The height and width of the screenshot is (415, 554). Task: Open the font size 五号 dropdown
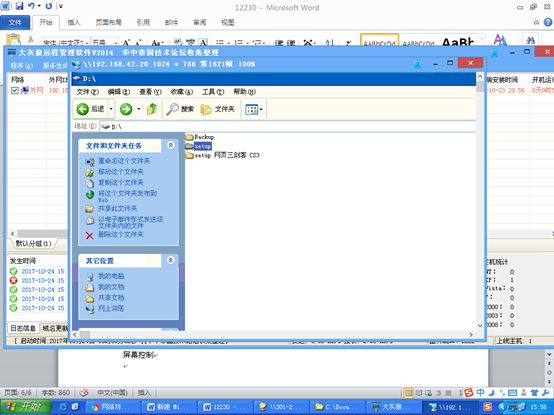tap(115, 43)
